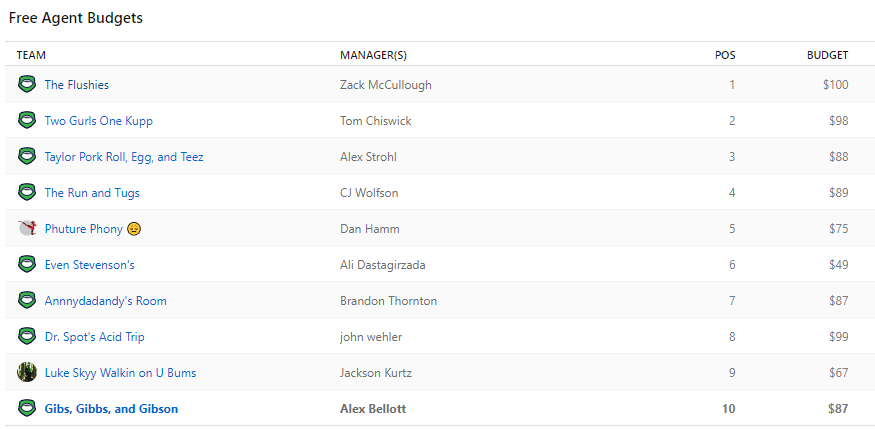
Task: Select Gibs, Gibbs, and Gibson team link
Action: tap(111, 409)
